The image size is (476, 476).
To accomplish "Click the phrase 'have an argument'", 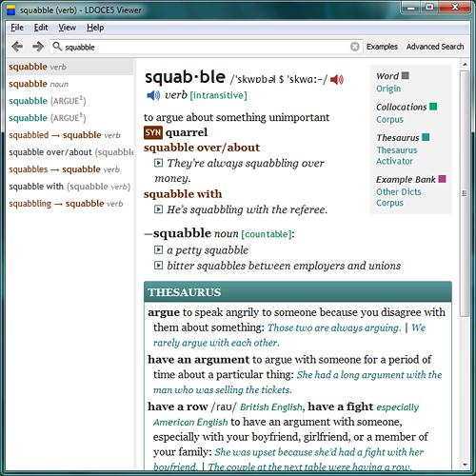I will pyautogui.click(x=199, y=360).
